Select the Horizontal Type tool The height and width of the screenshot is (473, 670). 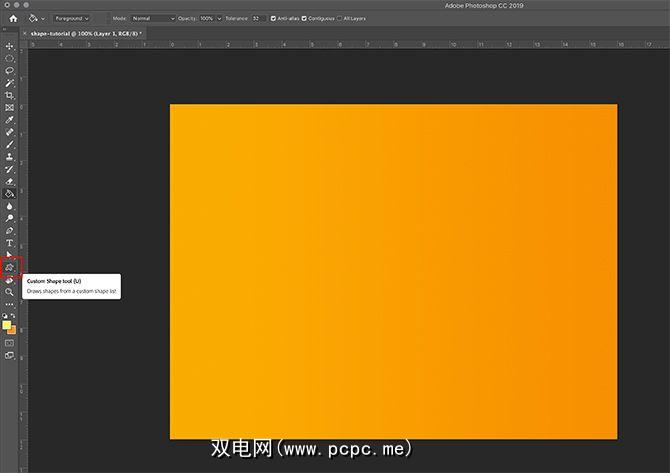(x=10, y=243)
